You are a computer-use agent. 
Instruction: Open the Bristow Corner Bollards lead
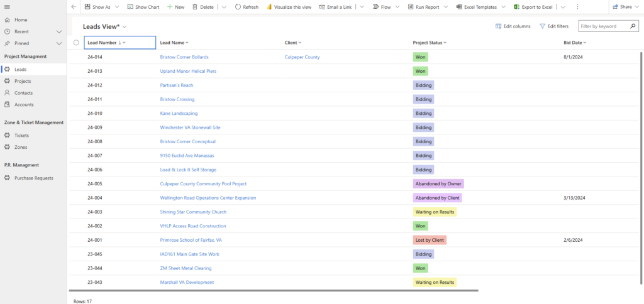184,57
